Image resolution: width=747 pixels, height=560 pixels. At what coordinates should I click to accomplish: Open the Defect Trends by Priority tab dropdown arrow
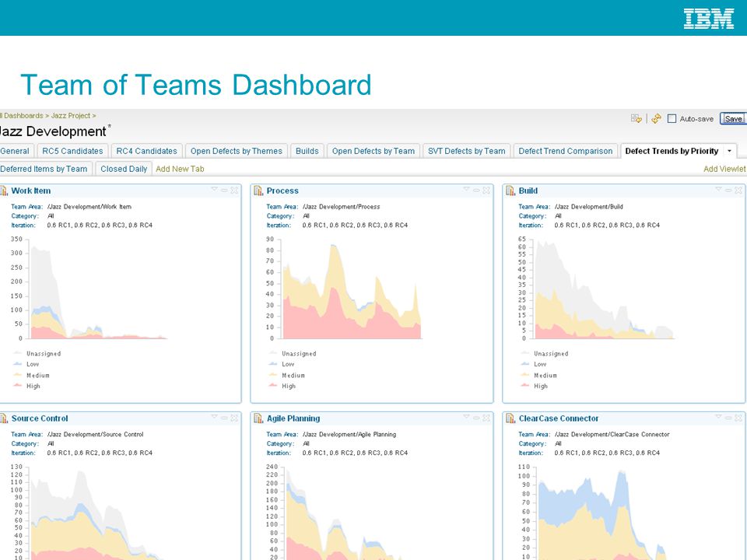click(729, 151)
